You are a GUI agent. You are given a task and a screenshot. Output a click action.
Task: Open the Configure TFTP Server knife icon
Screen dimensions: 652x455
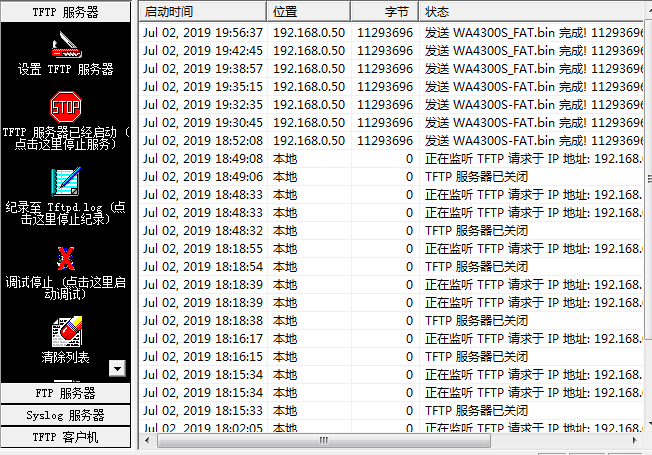coord(67,45)
